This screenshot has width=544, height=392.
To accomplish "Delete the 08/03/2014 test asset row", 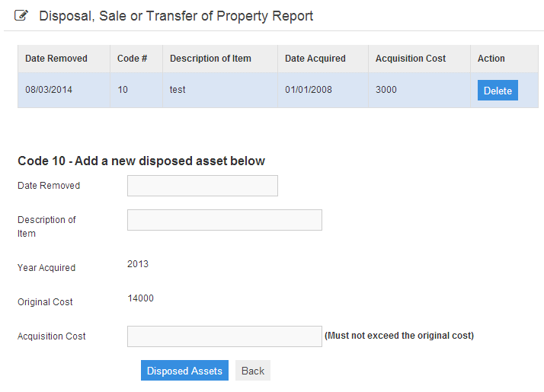I will [x=498, y=91].
